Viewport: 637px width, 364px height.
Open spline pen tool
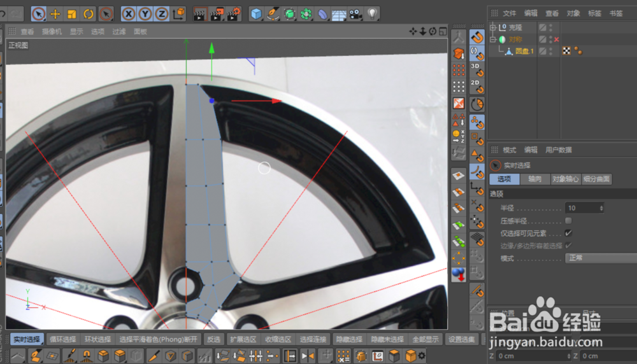point(273,14)
